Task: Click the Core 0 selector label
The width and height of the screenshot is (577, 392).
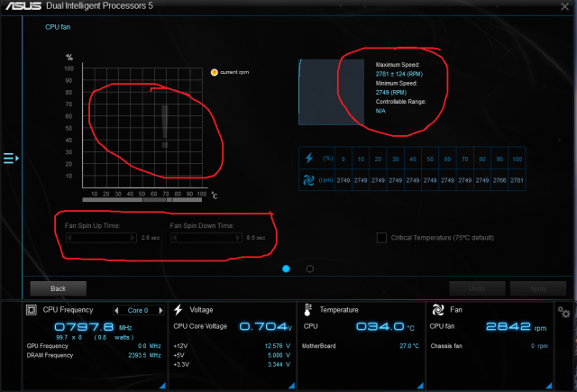Action: coord(138,310)
